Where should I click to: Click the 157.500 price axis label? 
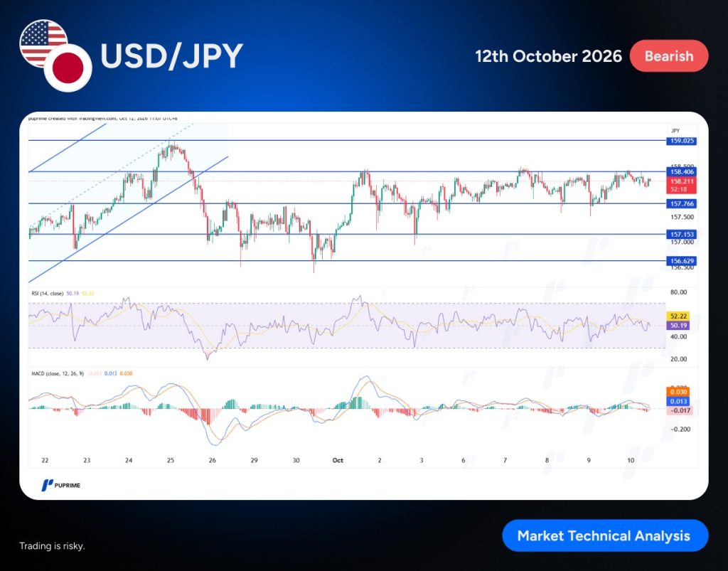[682, 218]
